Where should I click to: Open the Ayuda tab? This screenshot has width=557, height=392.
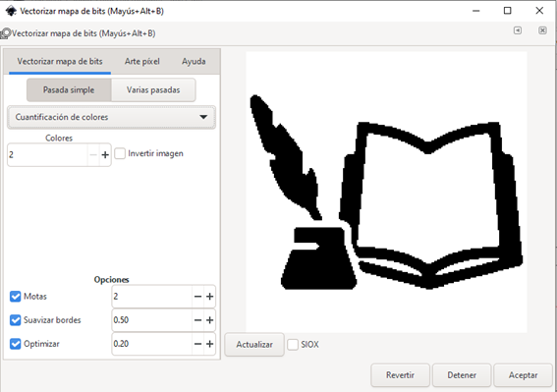(x=194, y=62)
